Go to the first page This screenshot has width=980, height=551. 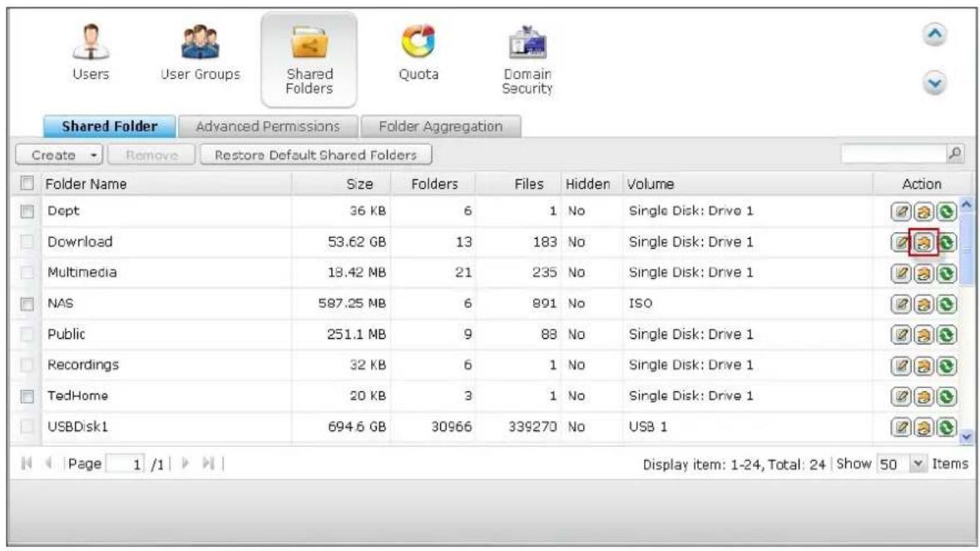point(27,464)
